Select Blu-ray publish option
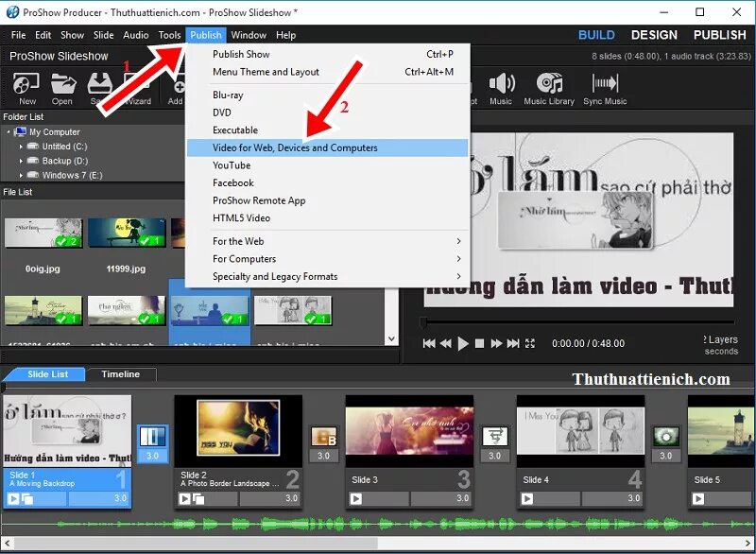The width and height of the screenshot is (756, 554). click(327, 95)
